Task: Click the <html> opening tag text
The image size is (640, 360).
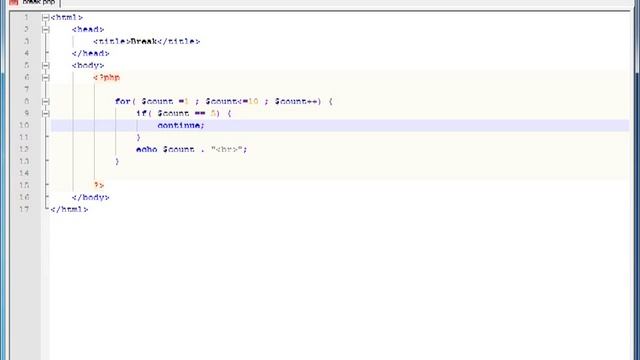Action: tap(67, 18)
